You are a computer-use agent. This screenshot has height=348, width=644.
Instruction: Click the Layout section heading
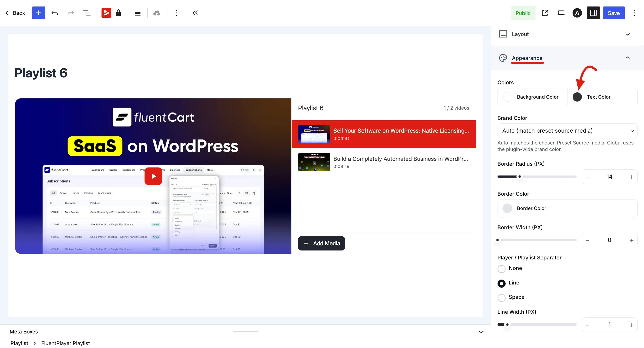pyautogui.click(x=520, y=34)
